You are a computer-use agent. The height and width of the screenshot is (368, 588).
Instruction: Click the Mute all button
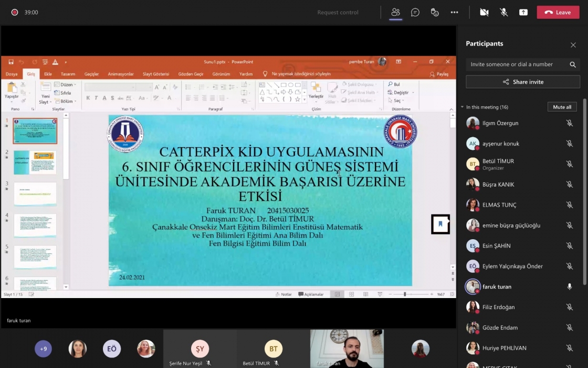coord(562,107)
